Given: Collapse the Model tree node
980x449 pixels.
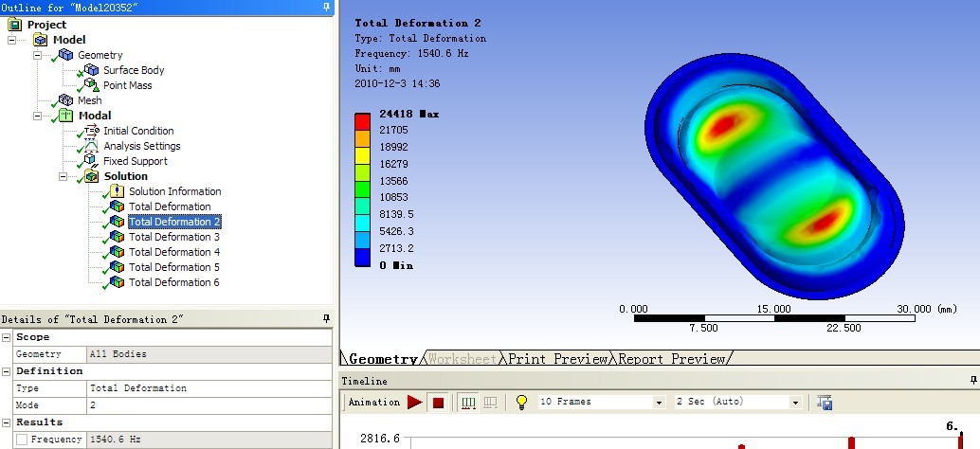Looking at the screenshot, I should [x=12, y=40].
